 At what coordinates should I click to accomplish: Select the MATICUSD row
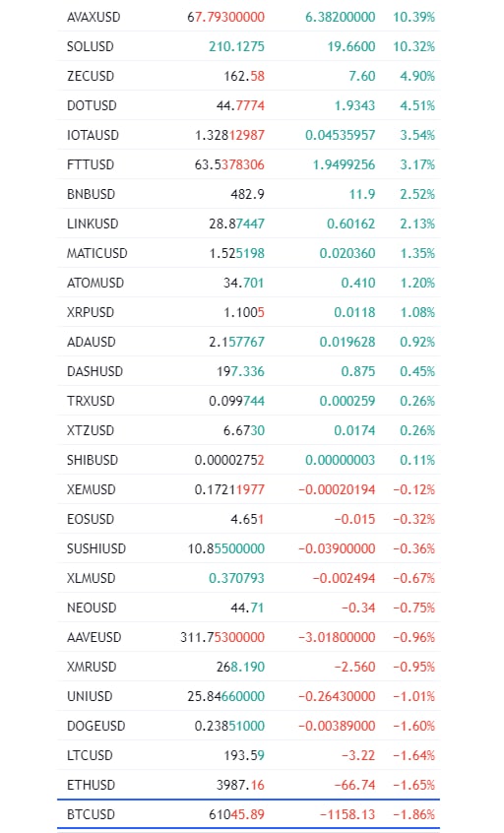pos(248,253)
